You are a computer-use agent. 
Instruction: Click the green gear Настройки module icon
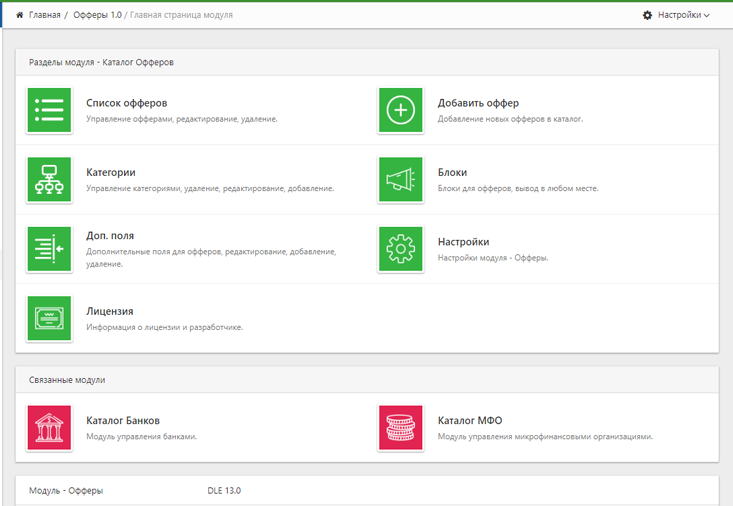400,249
